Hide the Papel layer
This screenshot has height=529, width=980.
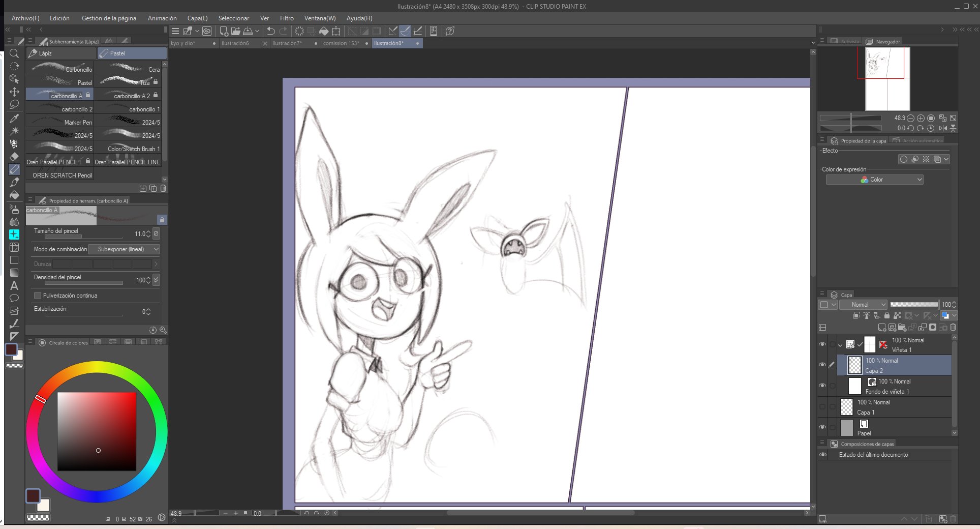tap(822, 427)
